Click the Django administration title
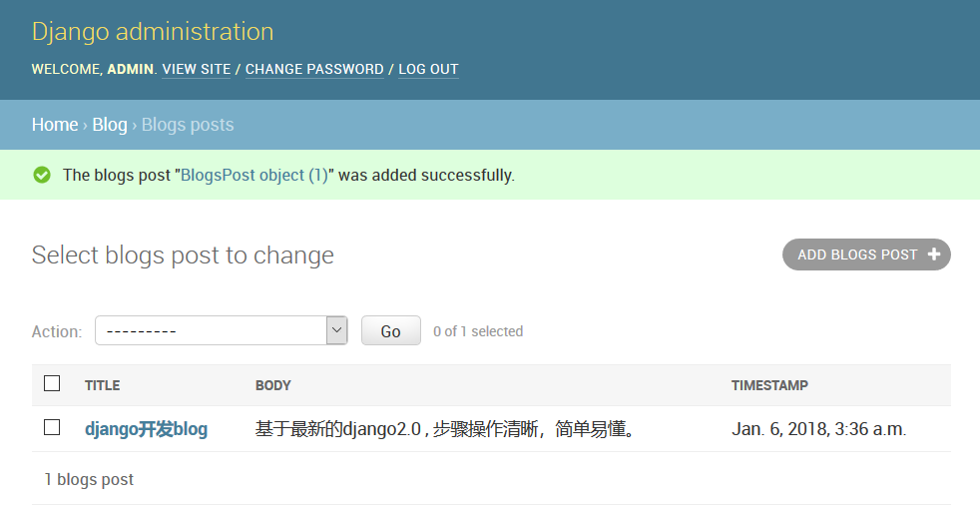 tap(153, 31)
